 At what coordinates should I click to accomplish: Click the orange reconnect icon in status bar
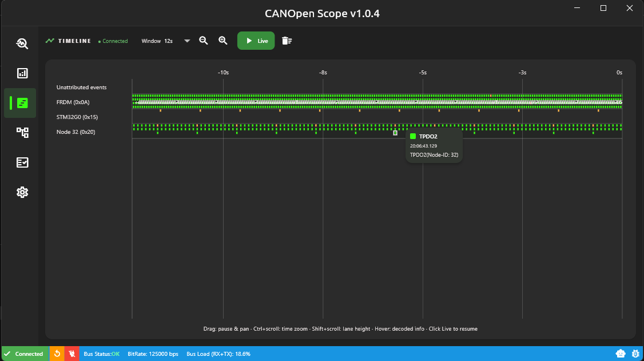pyautogui.click(x=57, y=354)
